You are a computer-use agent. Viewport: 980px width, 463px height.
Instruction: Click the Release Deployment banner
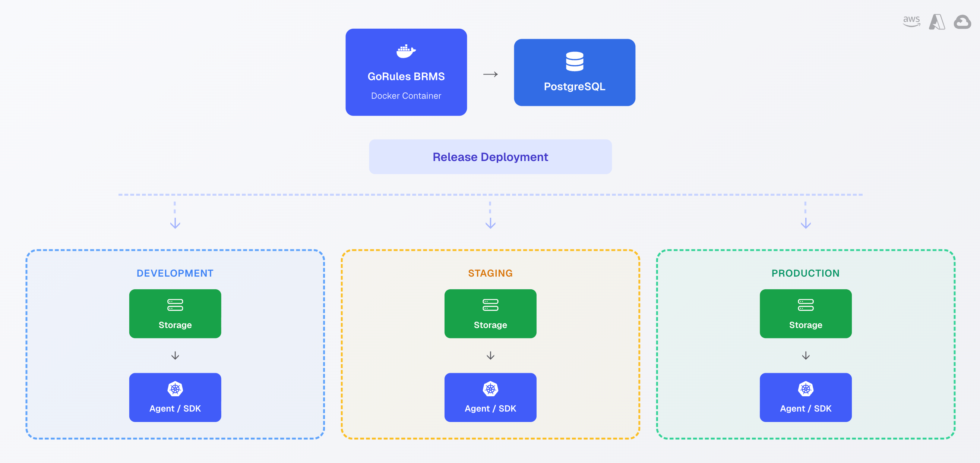[x=490, y=157]
